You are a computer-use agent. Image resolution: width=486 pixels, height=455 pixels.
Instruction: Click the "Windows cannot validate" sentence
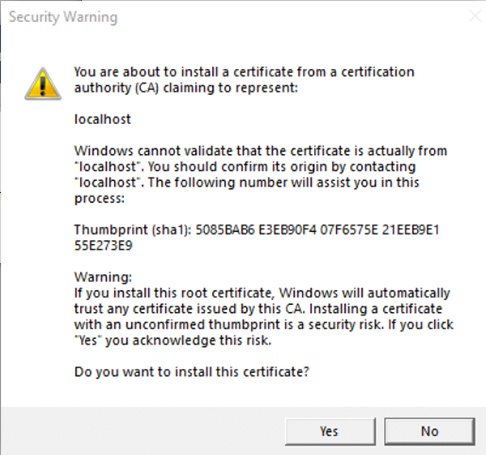point(260,151)
